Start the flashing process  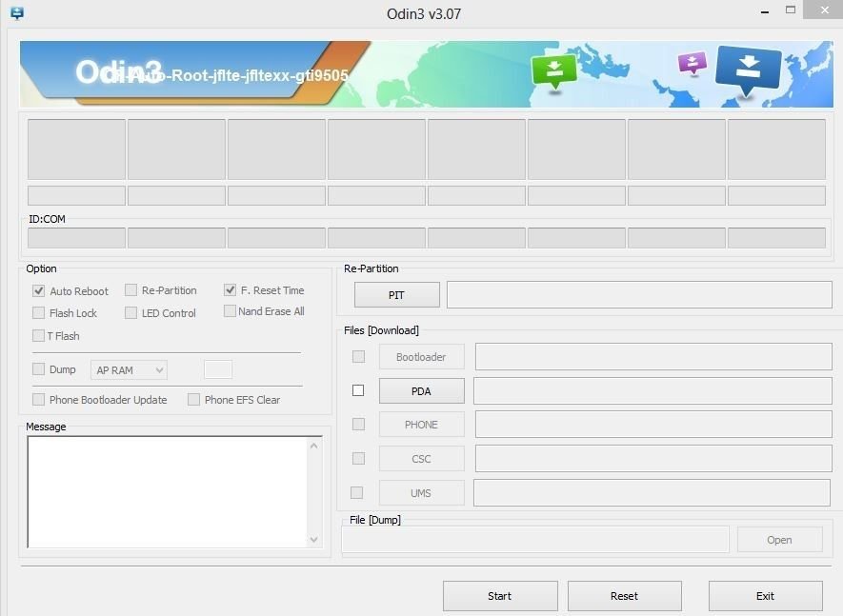point(500,596)
